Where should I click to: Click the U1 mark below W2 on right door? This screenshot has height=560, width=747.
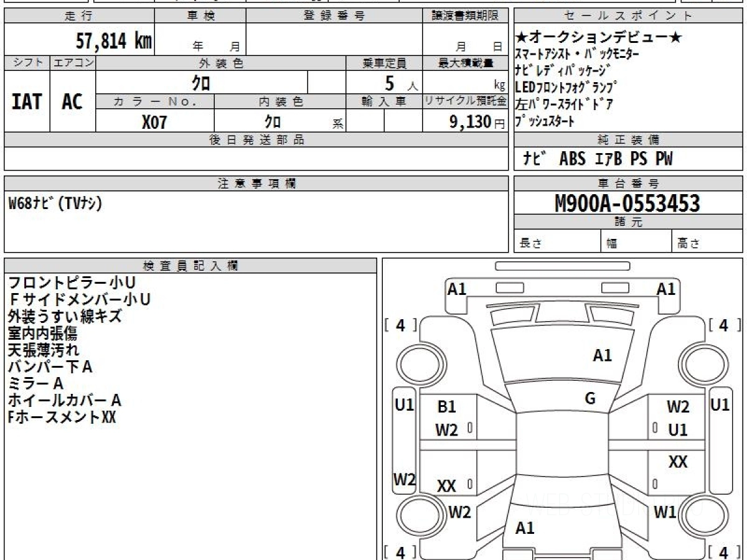tap(677, 429)
